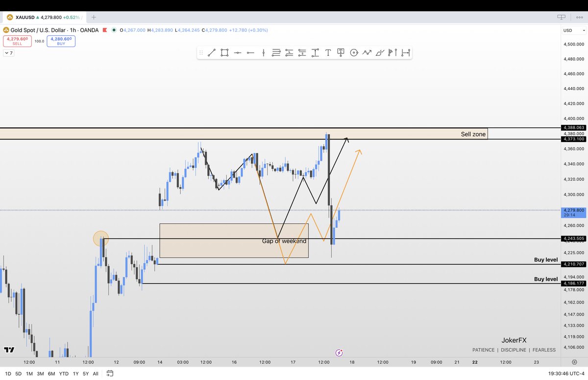Select the Circle drawing tool
588x380 pixels.
tap(354, 52)
